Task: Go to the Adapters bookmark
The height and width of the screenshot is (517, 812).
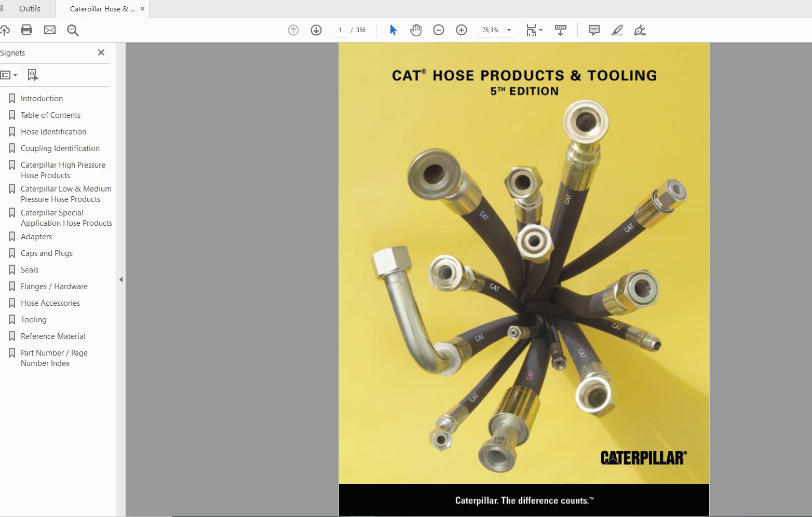Action: pos(36,237)
